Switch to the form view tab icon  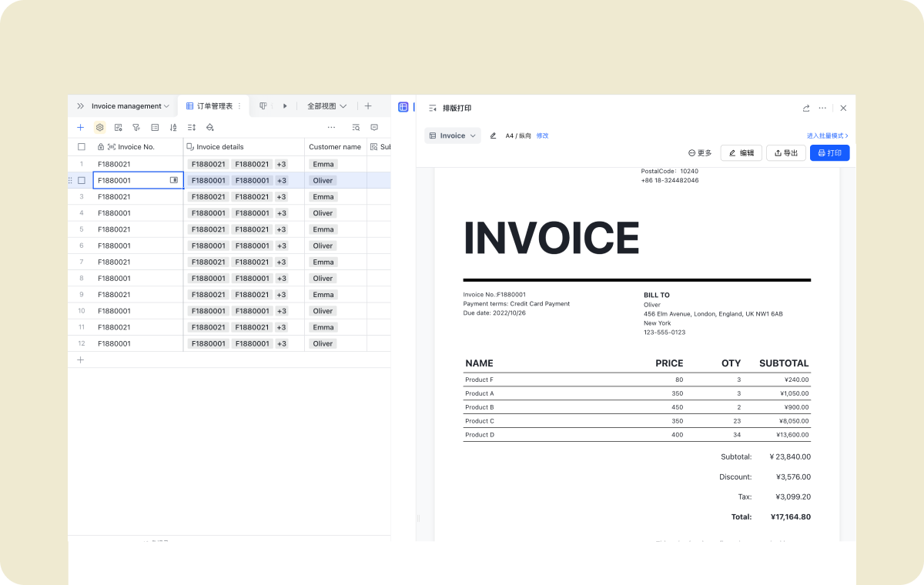click(263, 106)
